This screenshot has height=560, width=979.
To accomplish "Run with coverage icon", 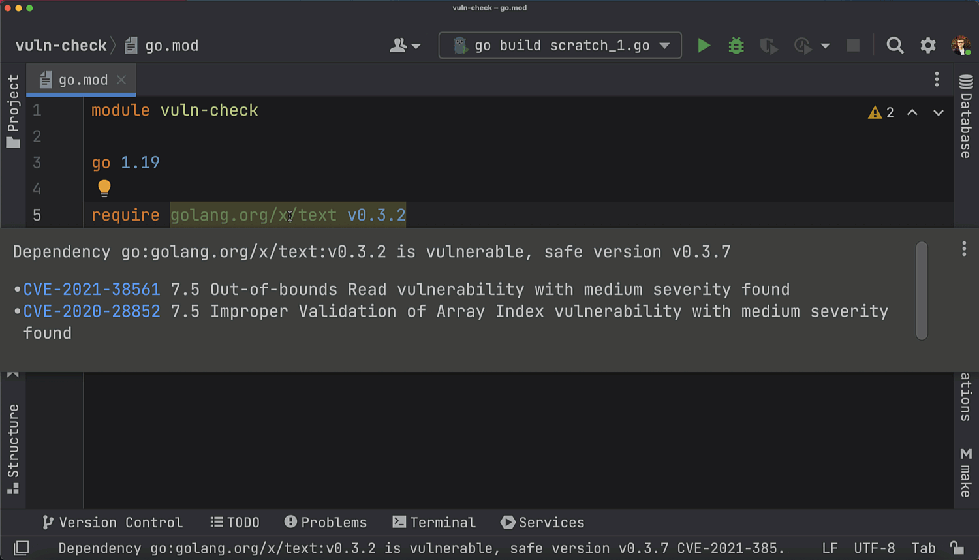I will coord(769,46).
